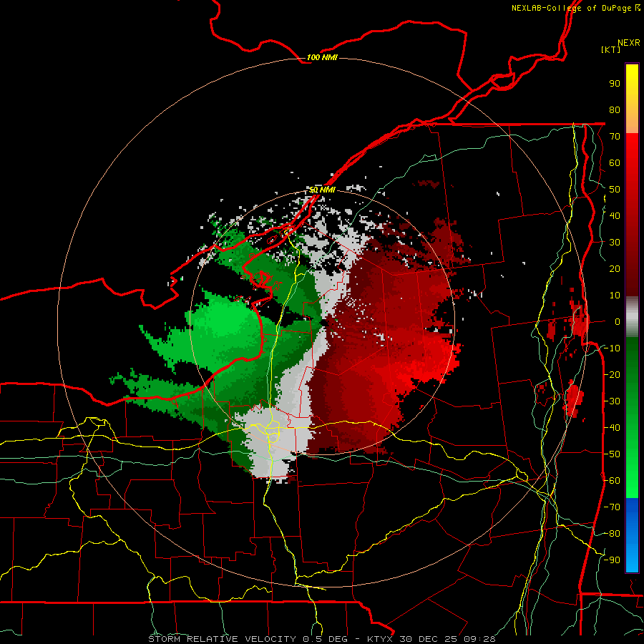
Task: Click the NEXLAB-College of DuPage watermark text
Action: 571,8
